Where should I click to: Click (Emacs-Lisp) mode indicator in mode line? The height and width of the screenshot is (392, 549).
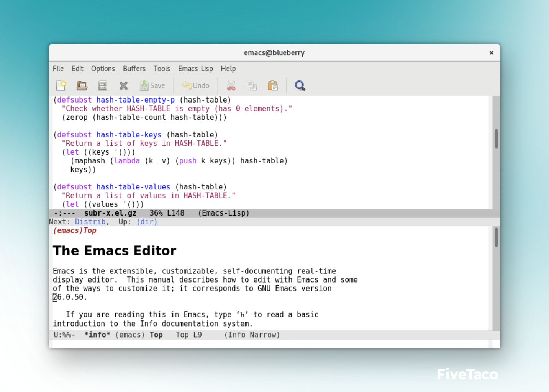coord(224,213)
